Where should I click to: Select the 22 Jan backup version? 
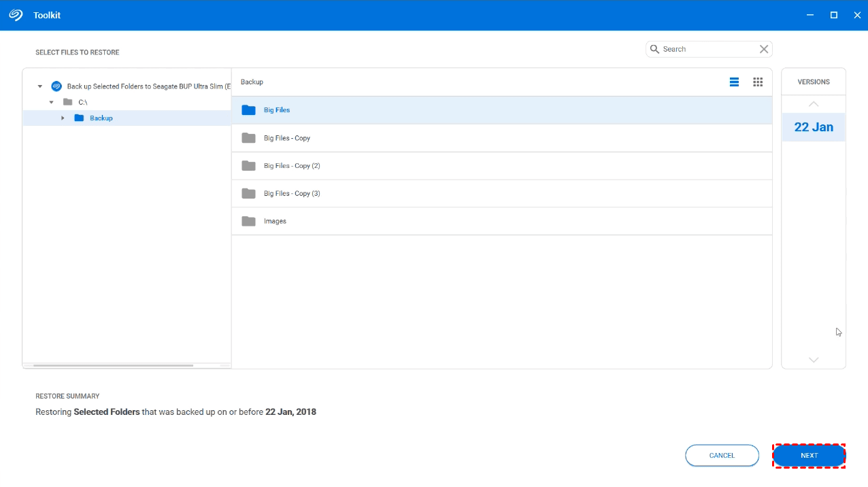pos(813,127)
